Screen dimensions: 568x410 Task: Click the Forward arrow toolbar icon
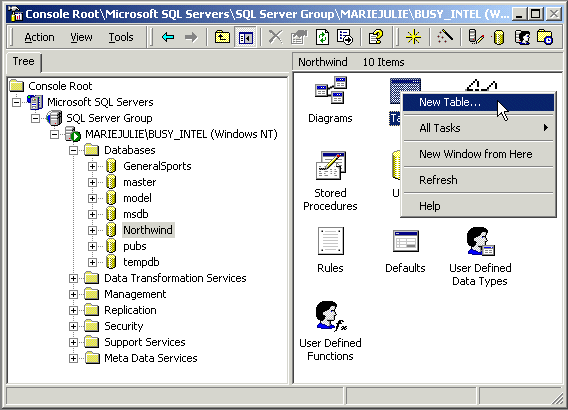(x=191, y=37)
